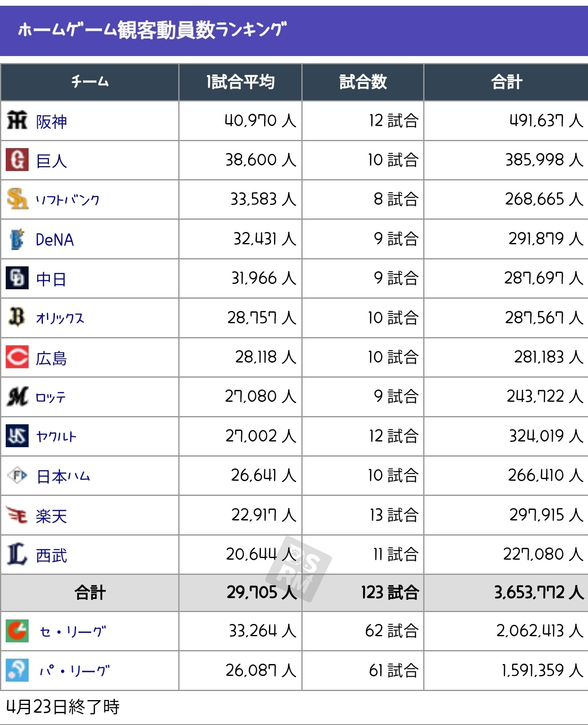
Task: Click the SoftBank Hawks logo icon
Action: pos(17,199)
